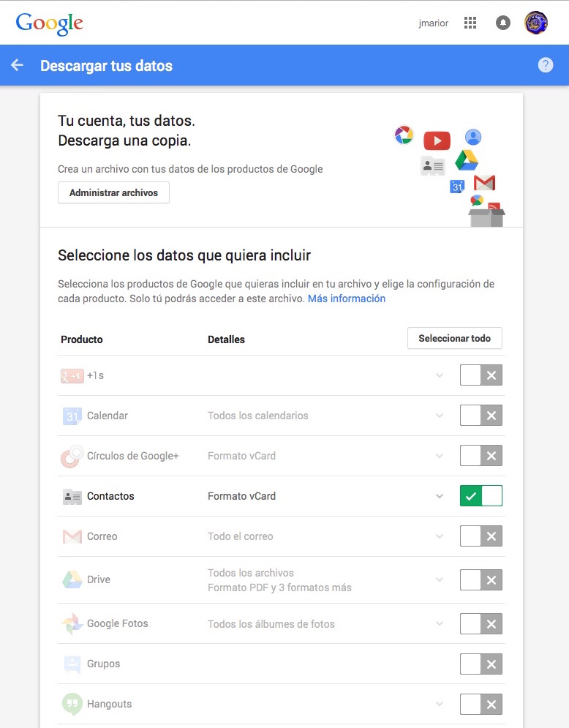Click the Contactos Formato vCard text

point(242,496)
